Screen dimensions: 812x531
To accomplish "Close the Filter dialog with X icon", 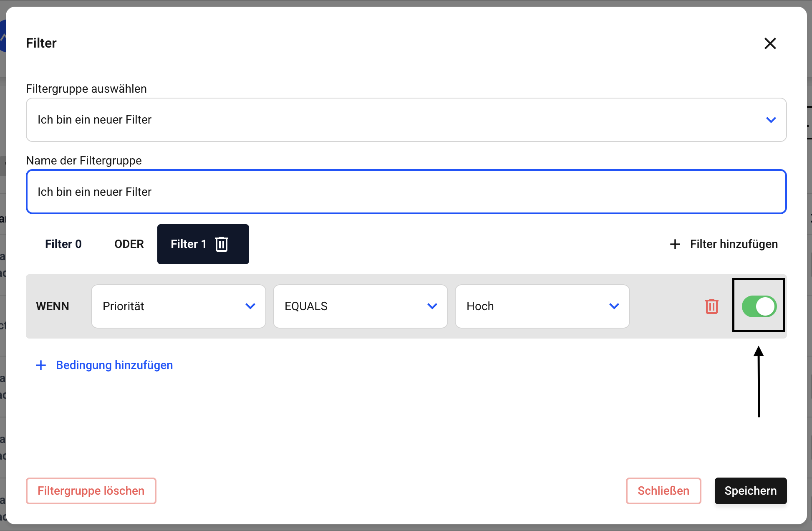I will point(770,43).
